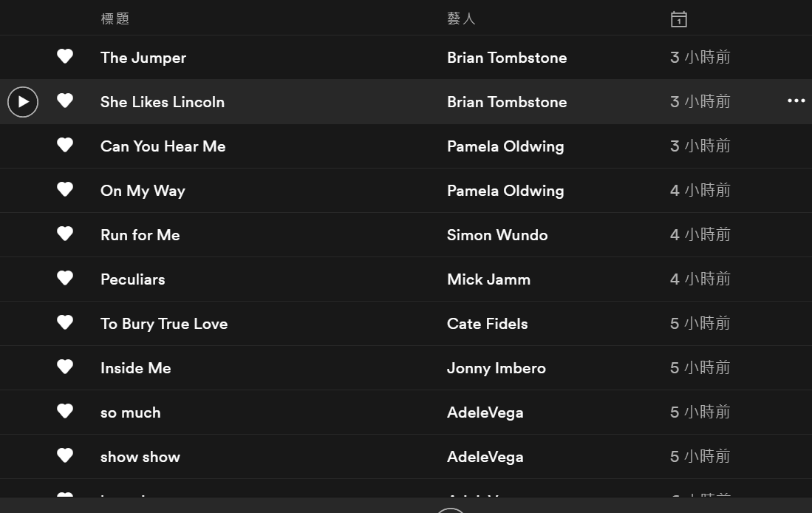The height and width of the screenshot is (513, 812).
Task: Unlike The Jumper with its heart icon
Action: coord(65,56)
